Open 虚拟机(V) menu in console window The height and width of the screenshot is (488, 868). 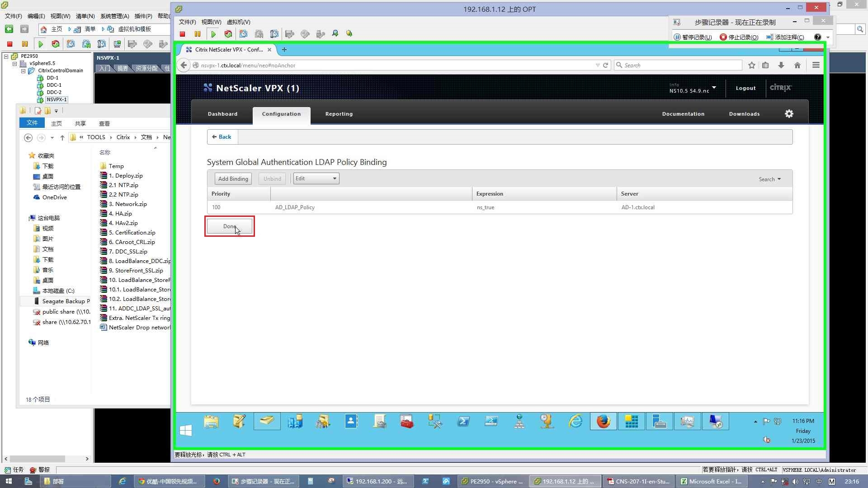coord(239,22)
